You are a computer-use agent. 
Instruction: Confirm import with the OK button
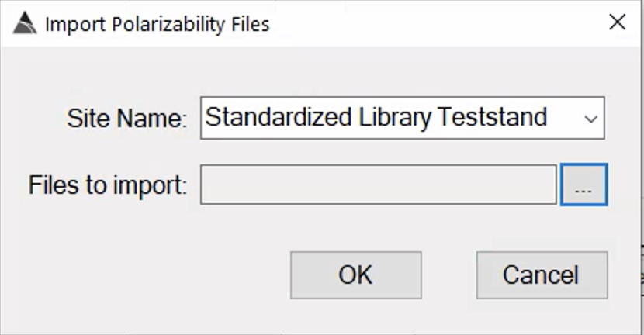[x=355, y=275]
